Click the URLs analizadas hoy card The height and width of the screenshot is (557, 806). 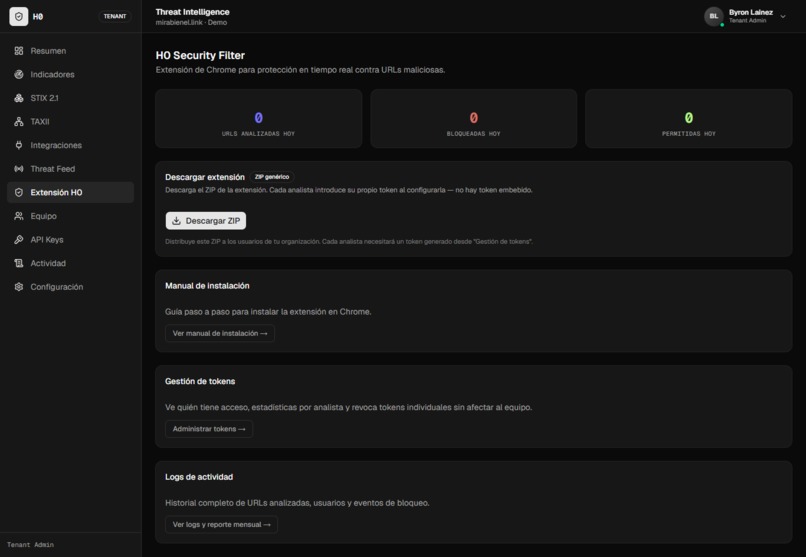click(x=259, y=119)
